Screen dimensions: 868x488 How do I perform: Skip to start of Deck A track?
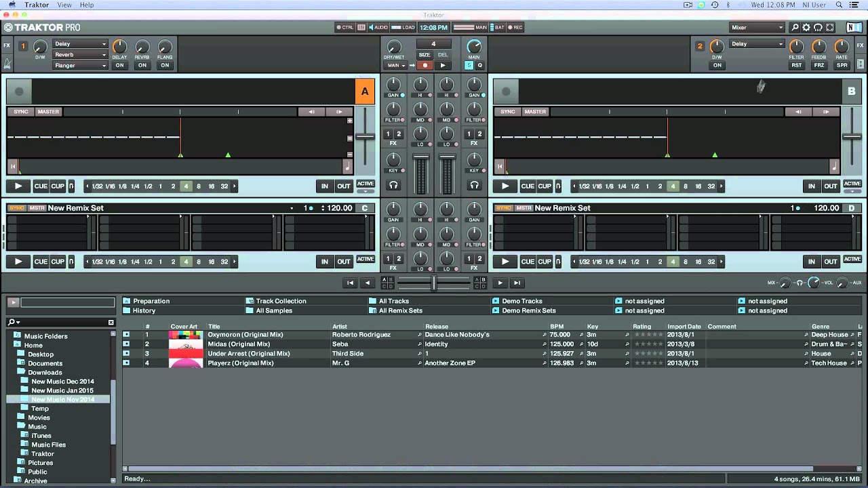click(12, 166)
